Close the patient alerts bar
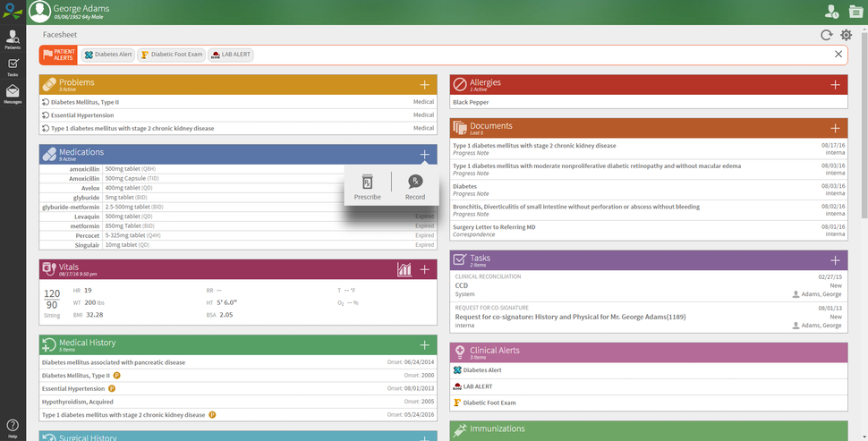Screen dimensions: 868x441 tap(838, 55)
